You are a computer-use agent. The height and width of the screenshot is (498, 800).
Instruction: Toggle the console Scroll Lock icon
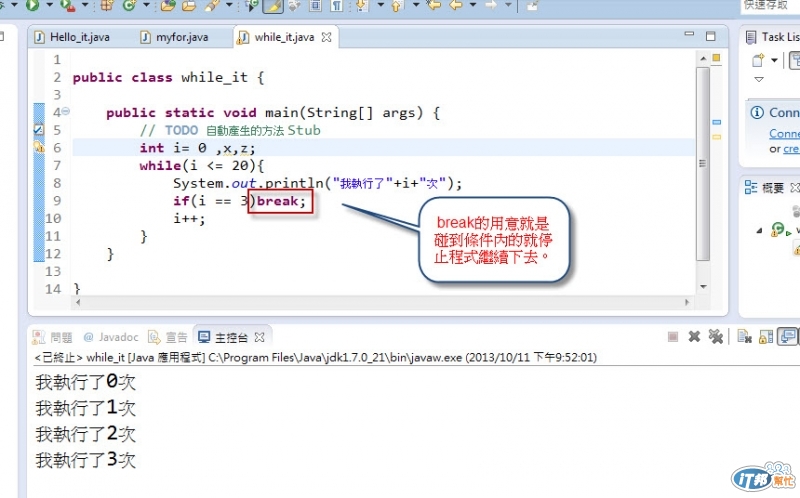point(766,337)
